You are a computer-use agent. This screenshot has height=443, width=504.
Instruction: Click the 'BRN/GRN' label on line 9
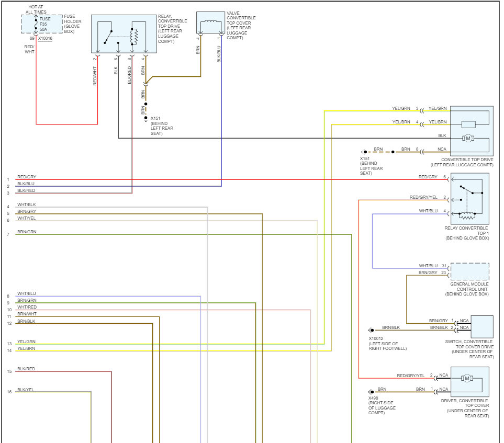27,300
